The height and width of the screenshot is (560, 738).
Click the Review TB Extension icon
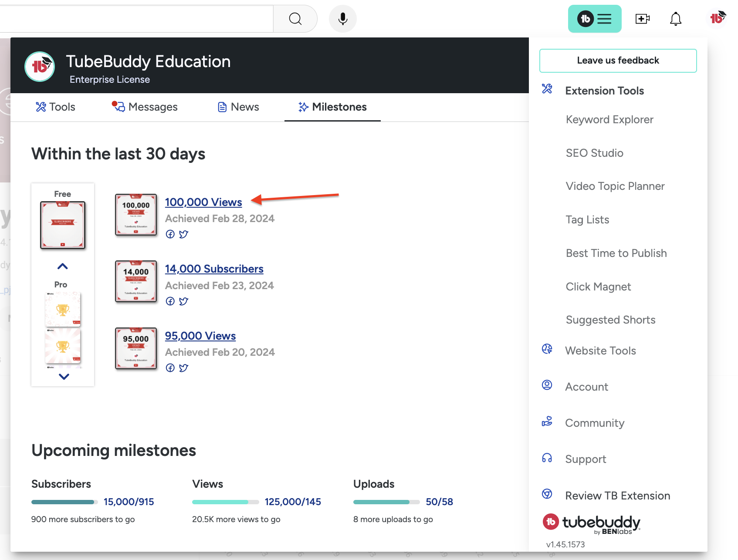pyautogui.click(x=547, y=494)
